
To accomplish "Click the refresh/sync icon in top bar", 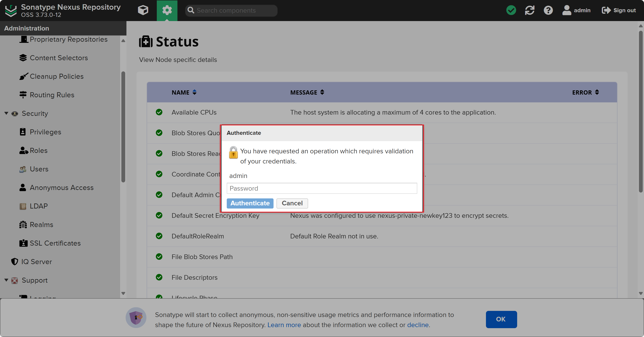I will click(530, 9).
